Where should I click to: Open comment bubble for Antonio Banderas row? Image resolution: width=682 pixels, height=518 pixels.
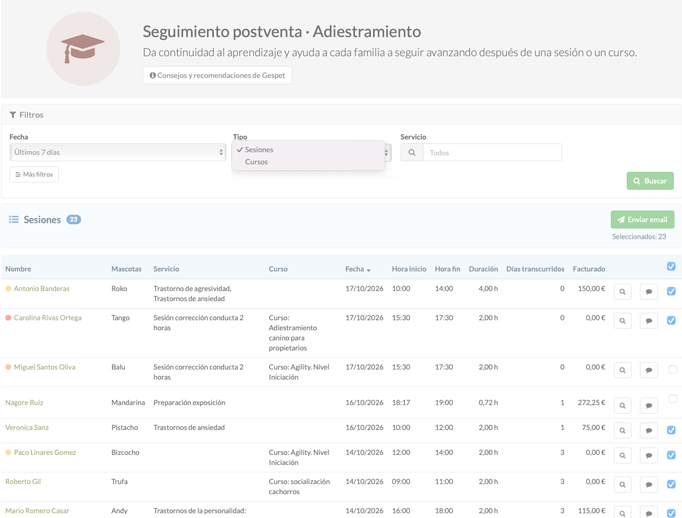coord(649,291)
